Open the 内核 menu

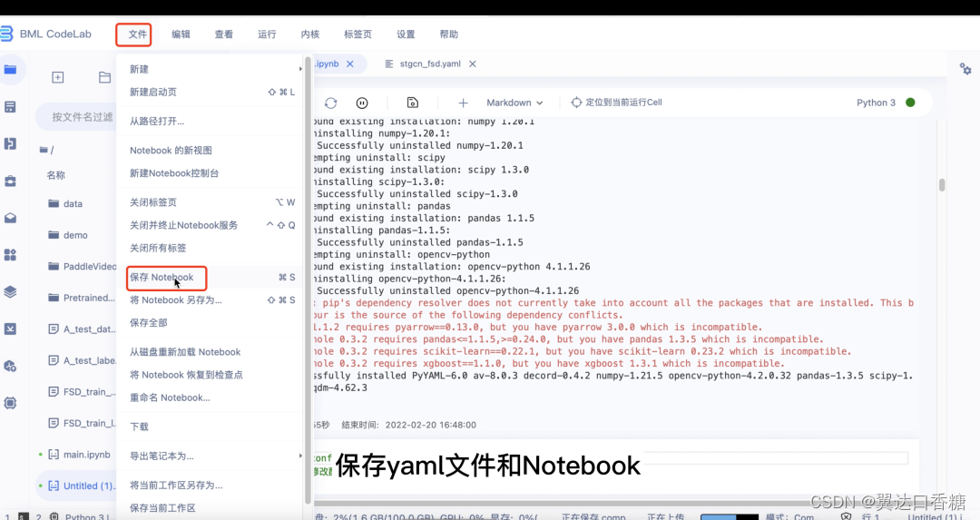click(310, 34)
